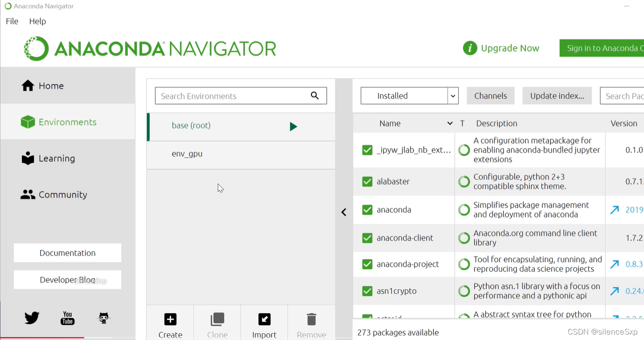This screenshot has width=644, height=340.
Task: Click the 0.1.0 version of _ipyw_jlab_nb_ext
Action: point(634,150)
